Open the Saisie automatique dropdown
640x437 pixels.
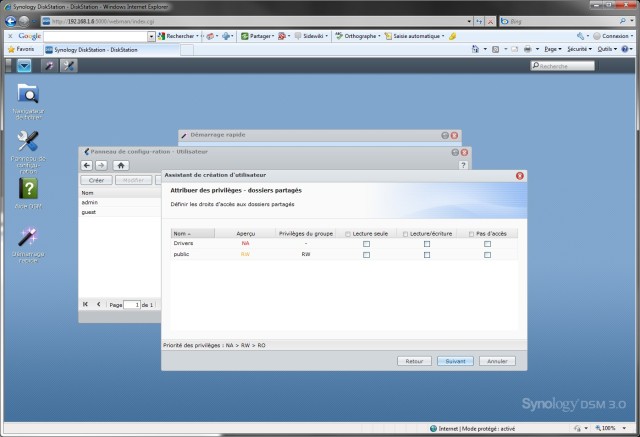(x=443, y=36)
